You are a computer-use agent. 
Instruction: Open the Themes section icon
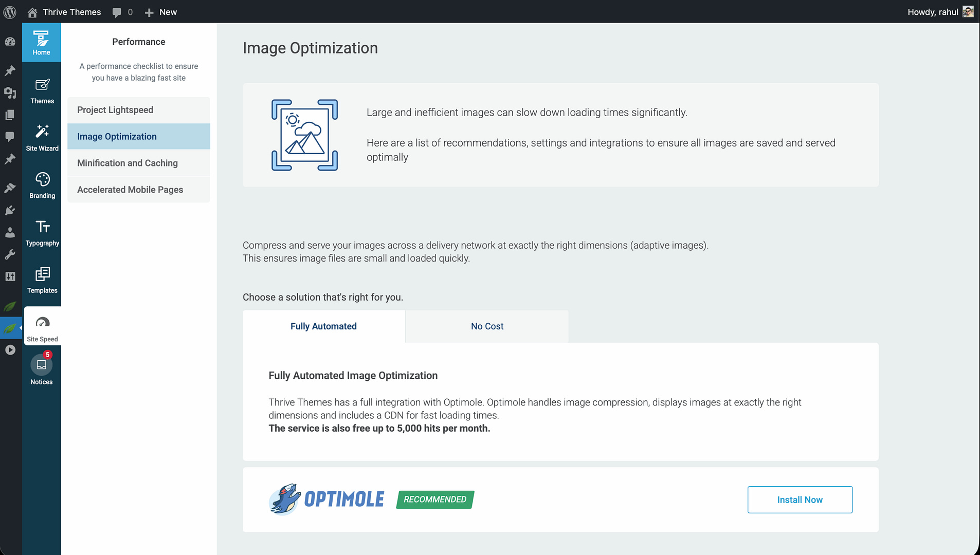pos(42,90)
